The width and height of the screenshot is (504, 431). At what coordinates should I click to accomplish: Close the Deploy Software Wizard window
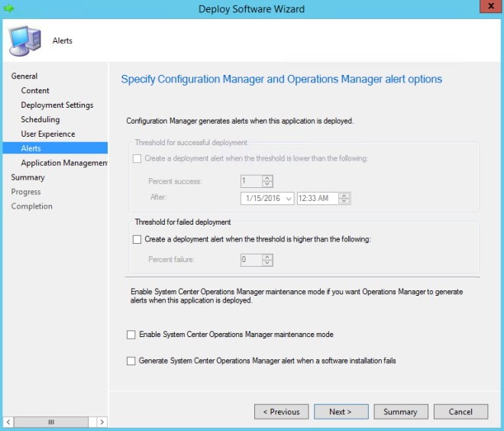tap(490, 6)
